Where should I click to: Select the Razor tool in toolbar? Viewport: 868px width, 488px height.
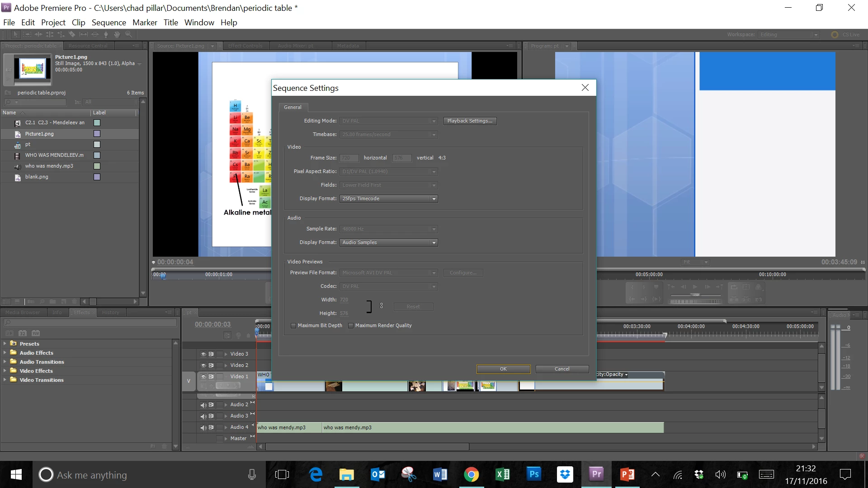(72, 34)
